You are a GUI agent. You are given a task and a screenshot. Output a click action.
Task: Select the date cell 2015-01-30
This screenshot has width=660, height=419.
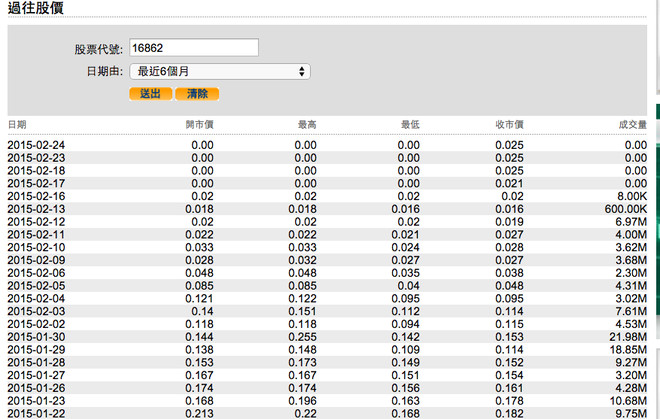[x=36, y=337]
